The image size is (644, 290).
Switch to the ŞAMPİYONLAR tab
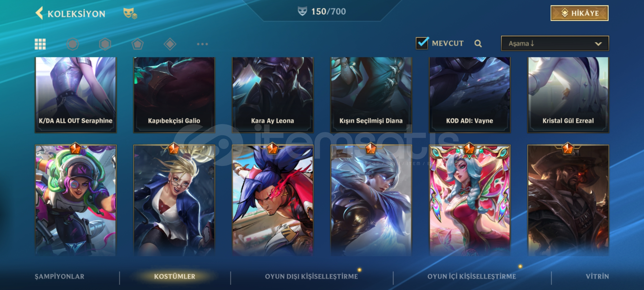tap(59, 276)
